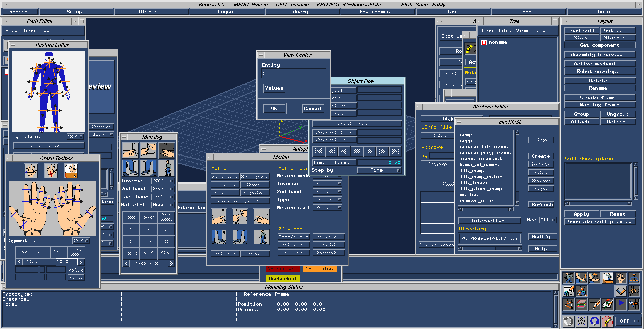The height and width of the screenshot is (329, 644).
Task: Click the Cell description horizontal scrollbar
Action: pyautogui.click(x=598, y=204)
